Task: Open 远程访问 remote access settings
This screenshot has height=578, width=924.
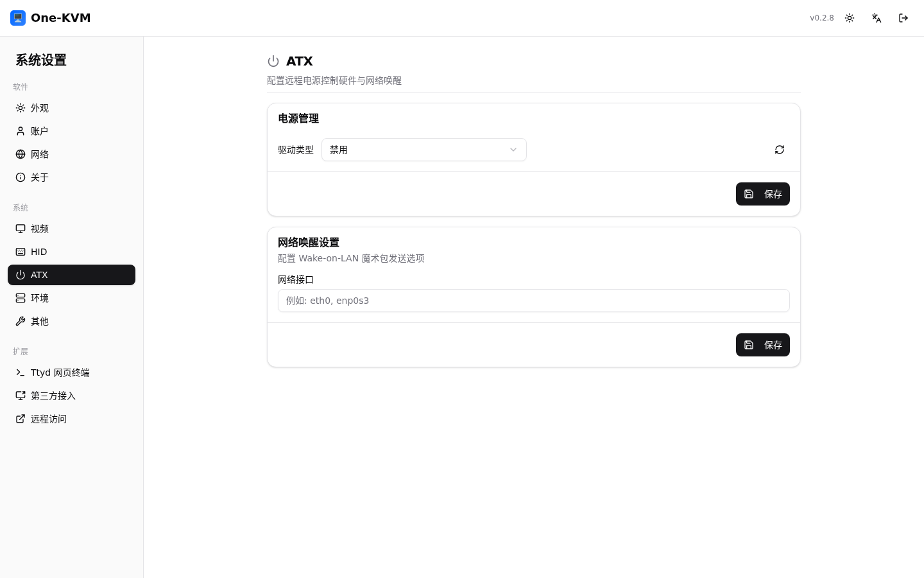Action: (71, 419)
